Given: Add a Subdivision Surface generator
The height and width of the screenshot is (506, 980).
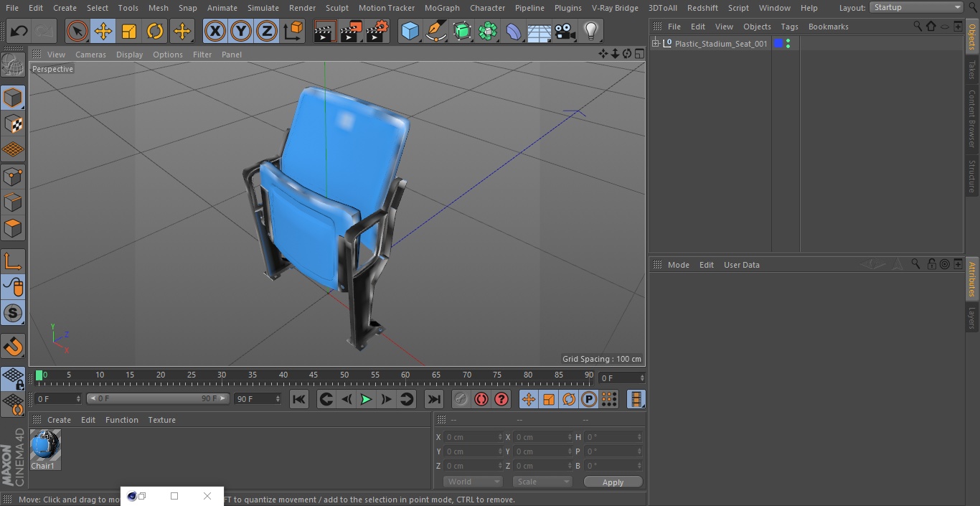Looking at the screenshot, I should point(462,31).
